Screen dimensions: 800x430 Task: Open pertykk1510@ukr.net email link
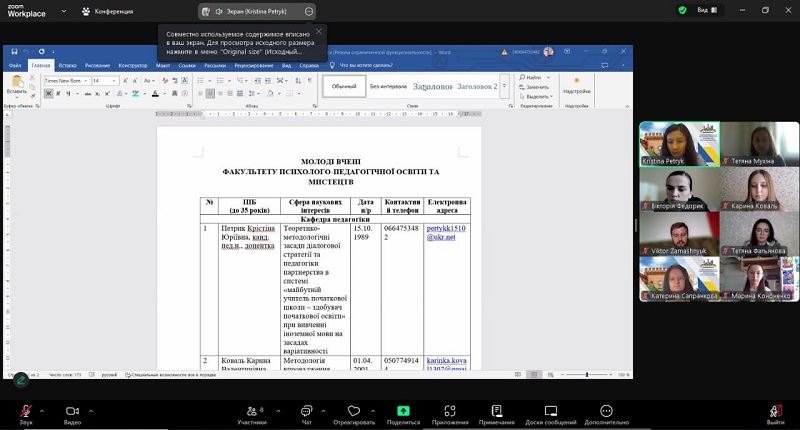click(446, 233)
